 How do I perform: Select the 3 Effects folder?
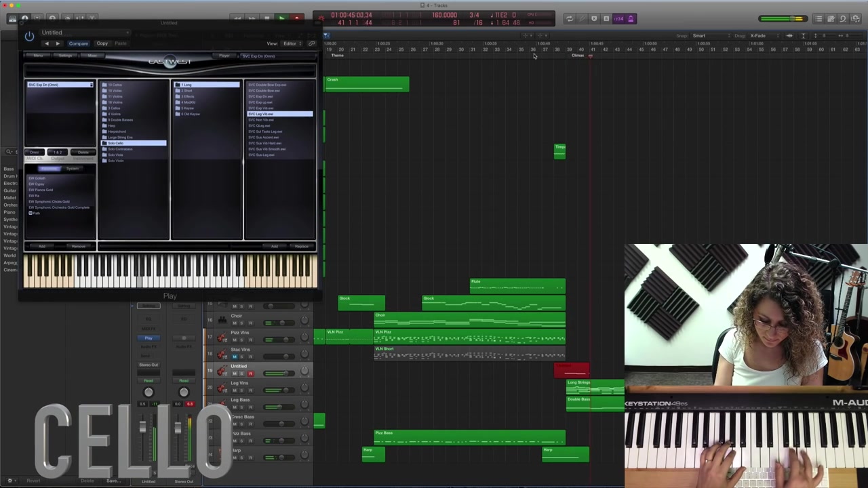[207, 96]
